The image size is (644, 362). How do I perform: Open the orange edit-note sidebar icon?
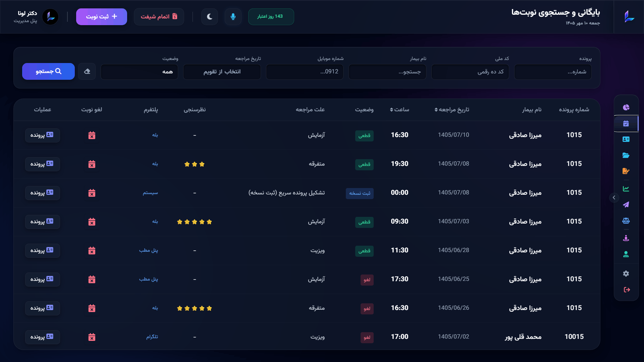(x=626, y=171)
